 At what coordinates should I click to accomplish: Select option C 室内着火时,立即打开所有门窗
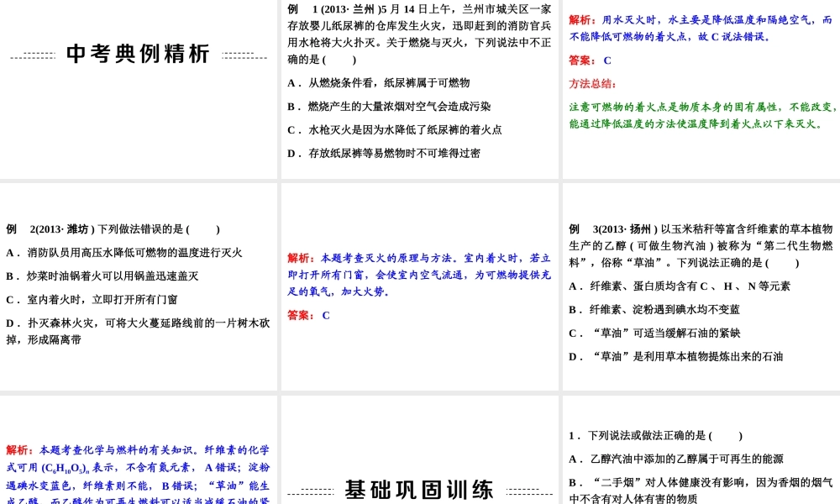pos(92,300)
